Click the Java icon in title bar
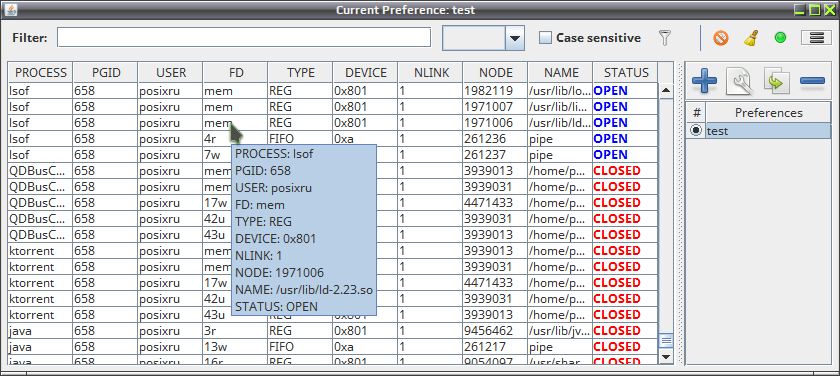This screenshot has height=376, width=840. pos(11,10)
